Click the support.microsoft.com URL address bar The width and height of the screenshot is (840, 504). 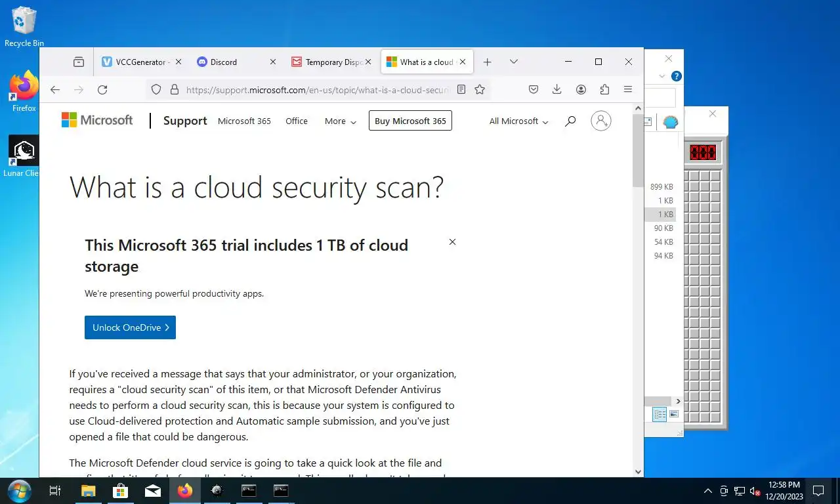pyautogui.click(x=318, y=90)
